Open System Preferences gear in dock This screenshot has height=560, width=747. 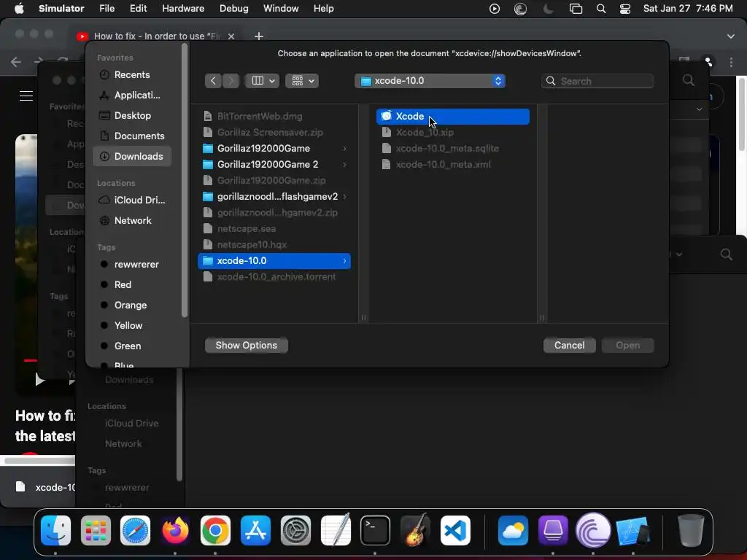295,531
